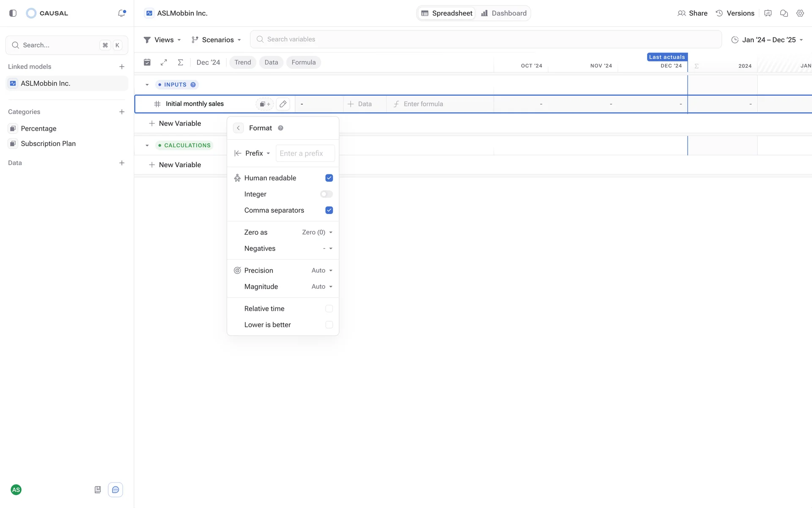Screen dimensions: 812x508
Task: Click the expand fullscreen arrows icon
Action: click(x=164, y=62)
